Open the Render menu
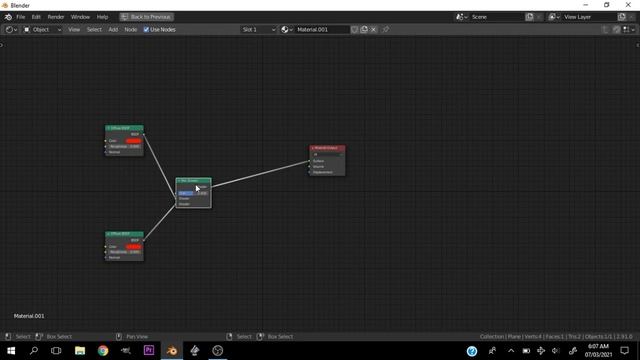The height and width of the screenshot is (360, 640). [x=56, y=17]
